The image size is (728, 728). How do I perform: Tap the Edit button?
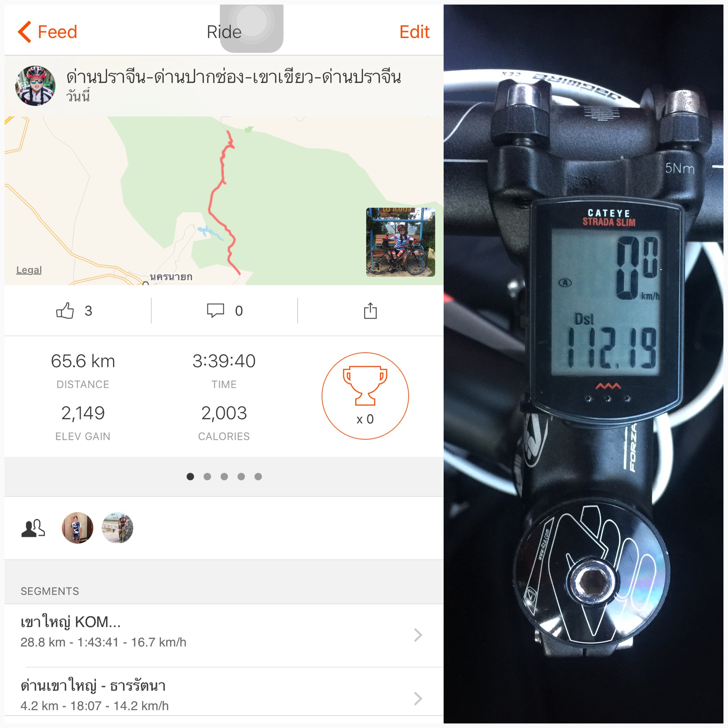click(x=414, y=32)
